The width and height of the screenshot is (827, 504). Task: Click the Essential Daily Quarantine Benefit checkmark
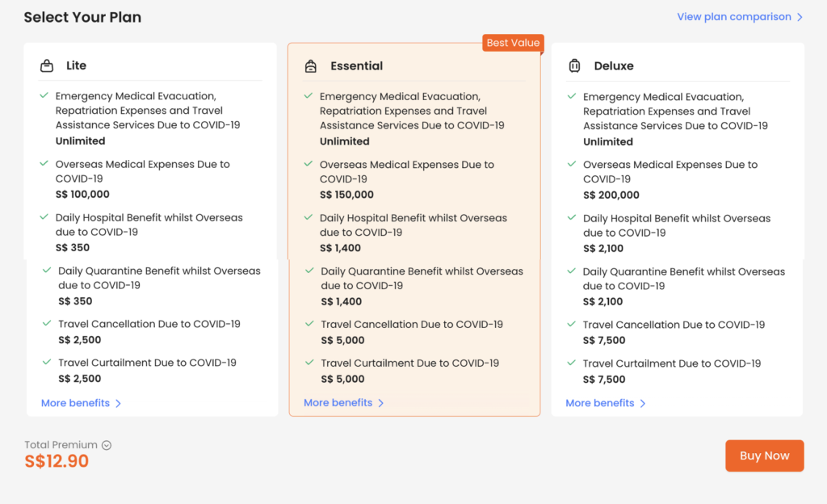309,271
